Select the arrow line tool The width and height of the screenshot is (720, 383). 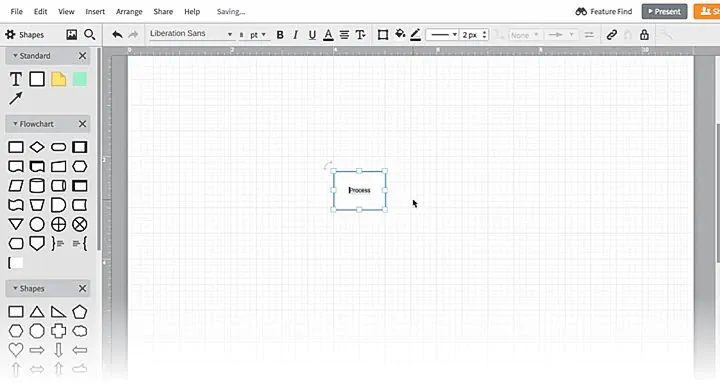coord(16,98)
